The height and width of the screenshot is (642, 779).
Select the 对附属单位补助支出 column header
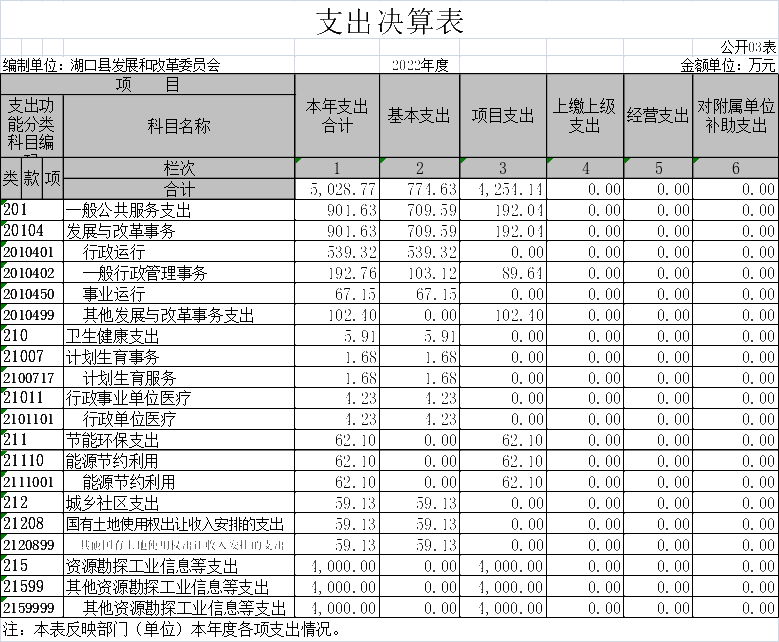[735, 116]
